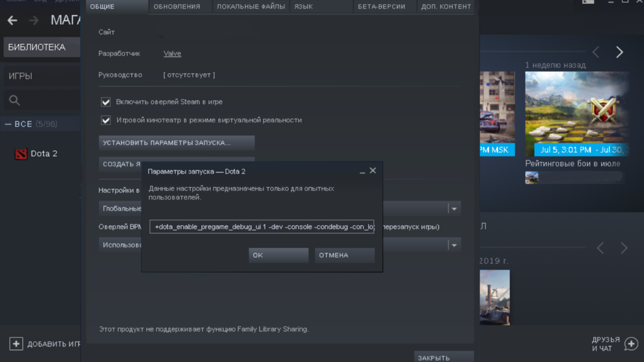
Task: Click the back arrow in Steam
Action: (x=12, y=20)
